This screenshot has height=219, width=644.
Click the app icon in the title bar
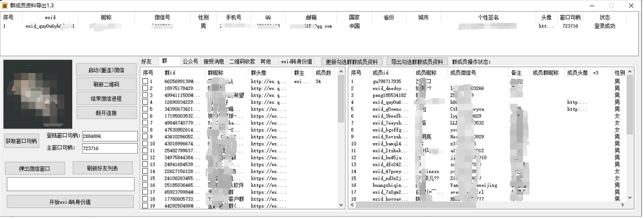pyautogui.click(x=5, y=5)
